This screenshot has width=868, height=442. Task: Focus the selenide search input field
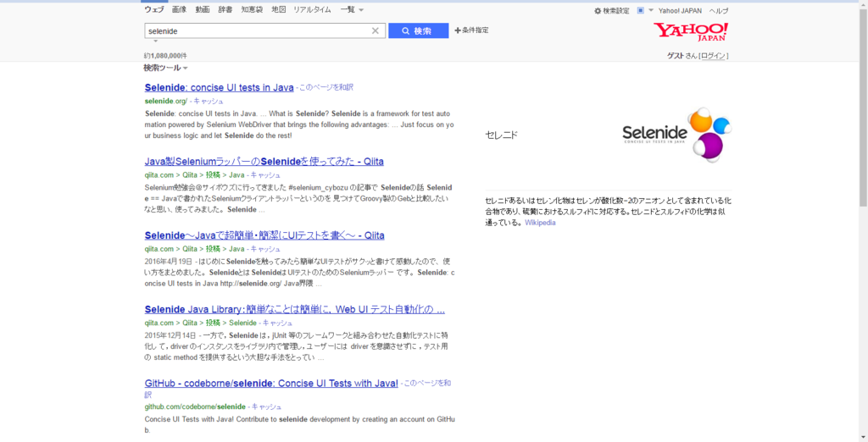258,31
